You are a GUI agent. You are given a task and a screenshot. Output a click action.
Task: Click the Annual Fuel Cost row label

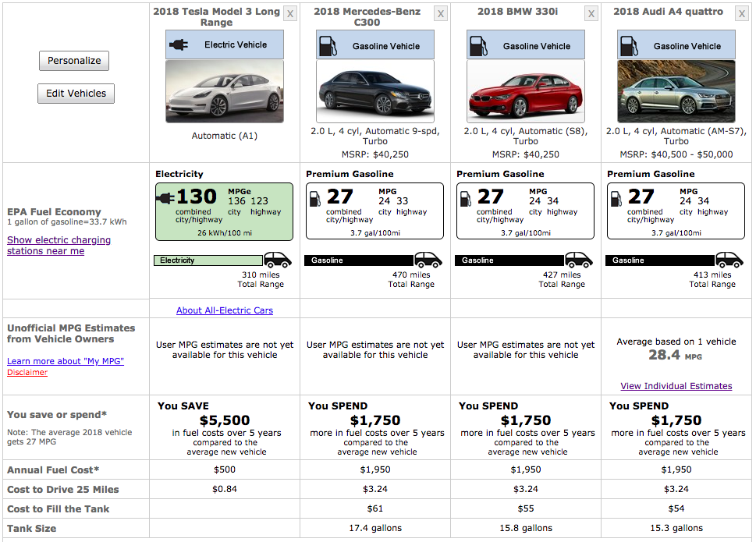click(x=53, y=469)
